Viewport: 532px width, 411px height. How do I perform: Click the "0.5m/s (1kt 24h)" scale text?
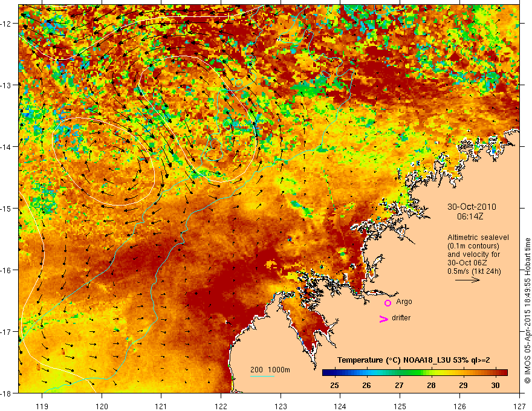pyautogui.click(x=474, y=271)
